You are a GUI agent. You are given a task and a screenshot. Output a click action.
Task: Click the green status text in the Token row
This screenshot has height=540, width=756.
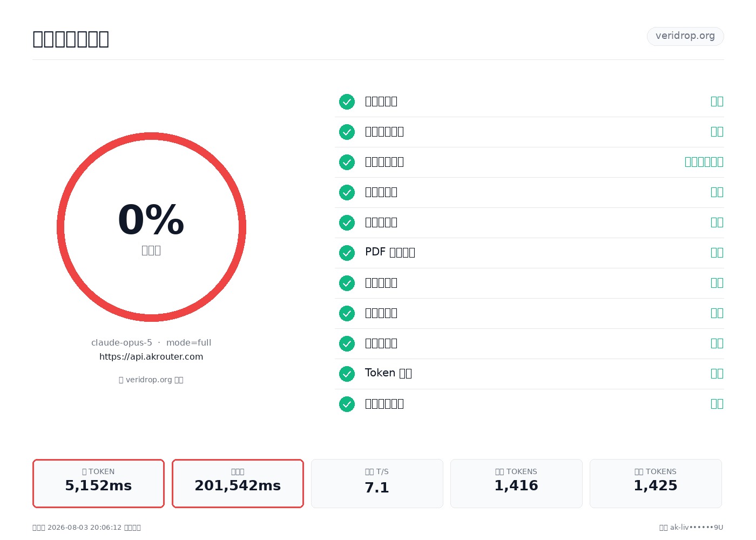point(717,374)
